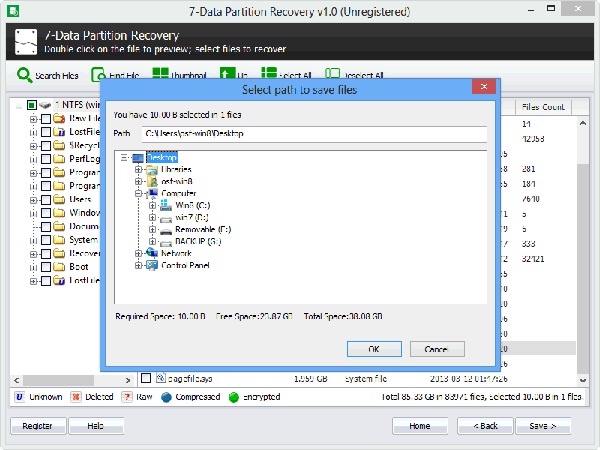Image resolution: width=600 pixels, height=450 pixels.
Task: Click the Find File toolbar icon
Action: [98, 74]
